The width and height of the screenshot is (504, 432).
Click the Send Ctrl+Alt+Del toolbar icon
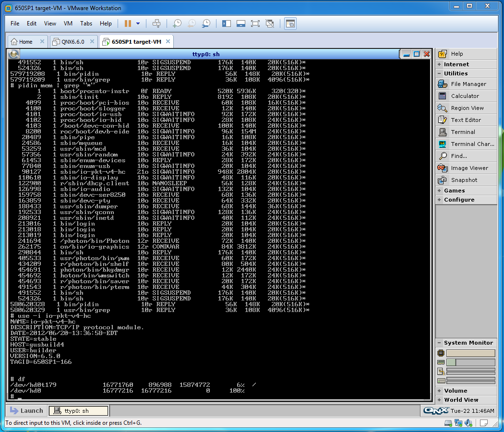pyautogui.click(x=156, y=24)
